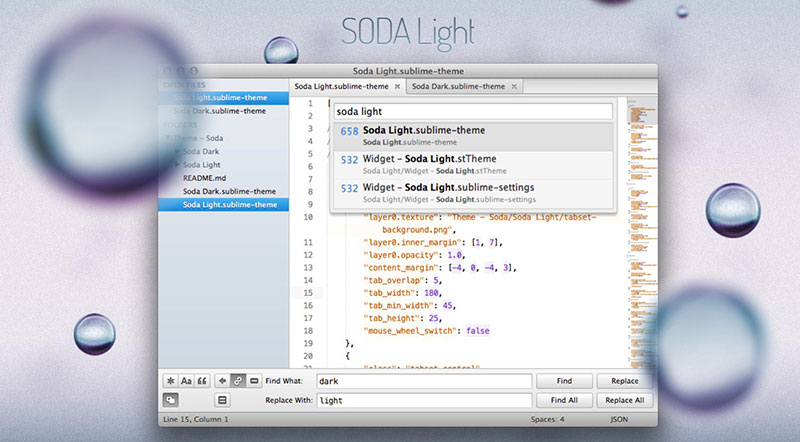Screen dimensions: 800x442
Task: Select highlighted Soda Light.sublime-theme in folder tree
Action: click(223, 205)
